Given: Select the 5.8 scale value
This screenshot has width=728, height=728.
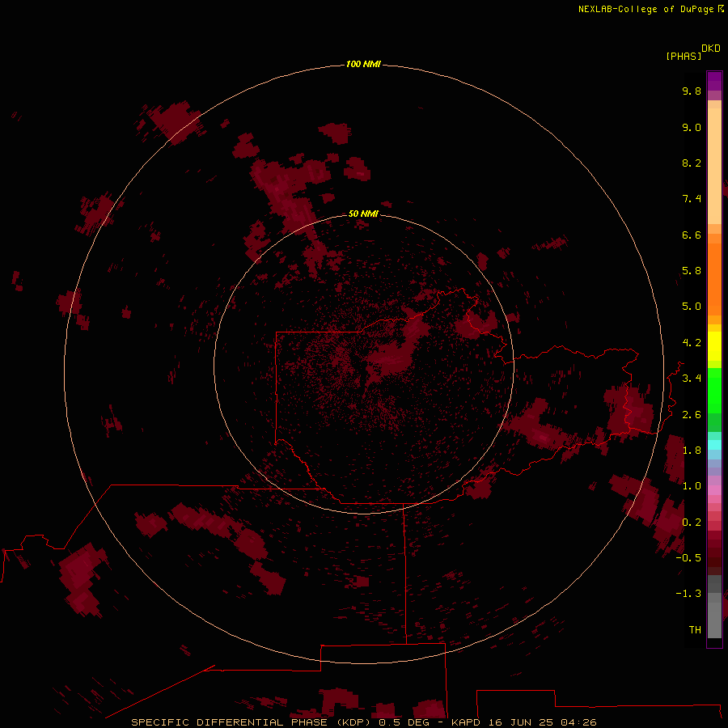Looking at the screenshot, I should click(692, 271).
